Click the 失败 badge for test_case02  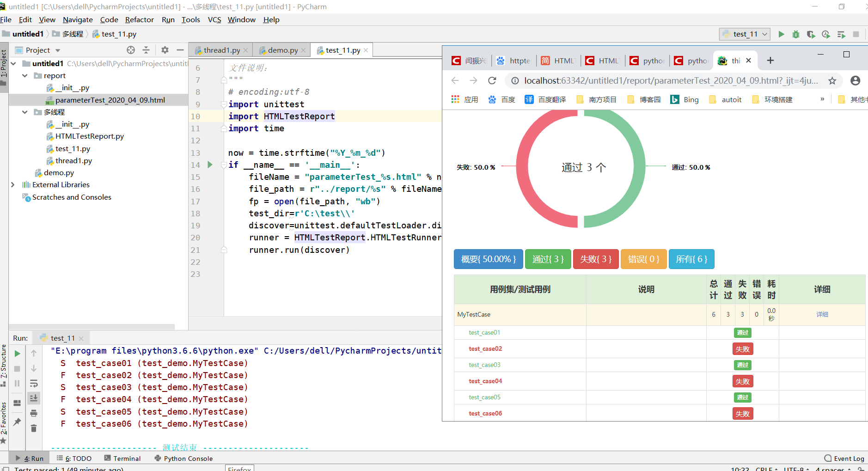coord(743,349)
